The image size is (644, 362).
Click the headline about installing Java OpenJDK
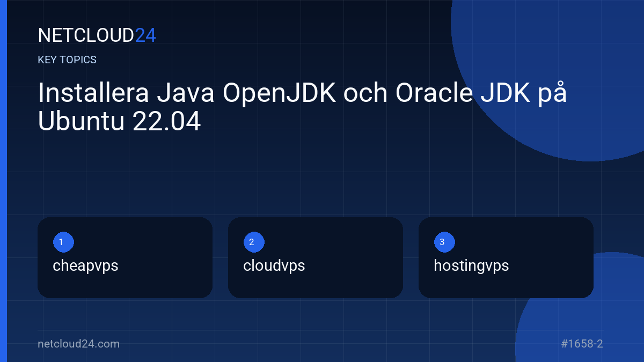pos(302,108)
